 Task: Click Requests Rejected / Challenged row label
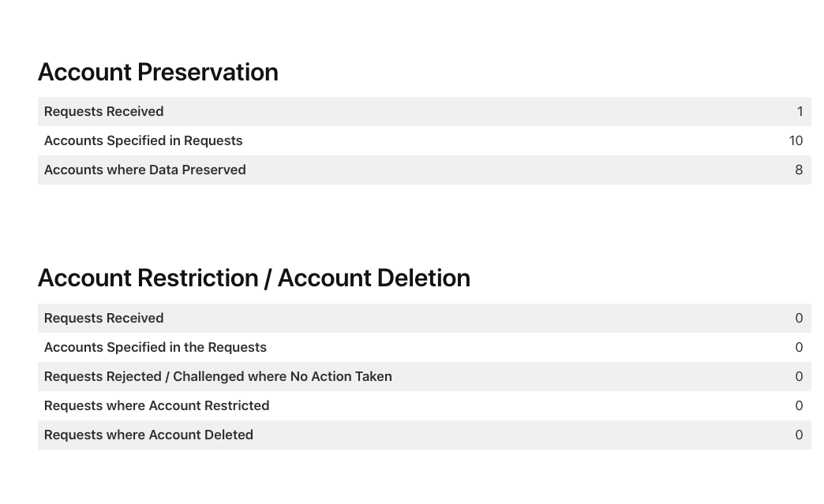point(218,376)
